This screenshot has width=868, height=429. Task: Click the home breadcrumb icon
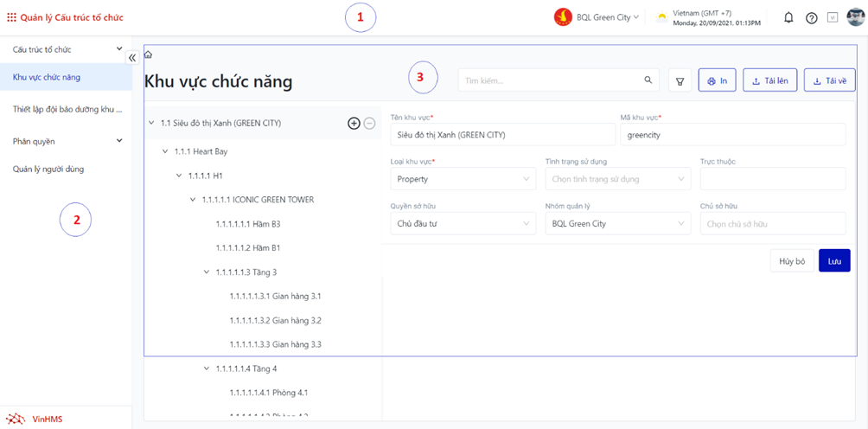(149, 54)
